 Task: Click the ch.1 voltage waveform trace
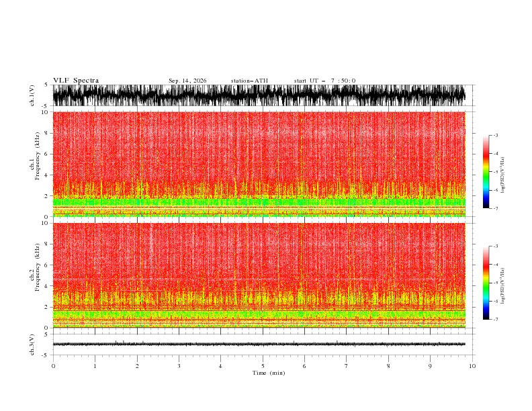click(259, 95)
